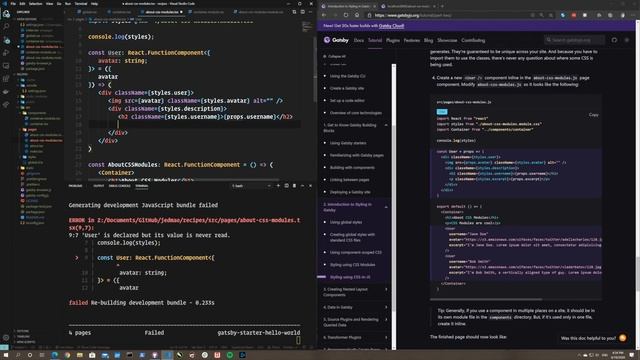Select the '1: bash' terminal dropdown
Viewport: 640px width, 360px height.
pos(251,186)
